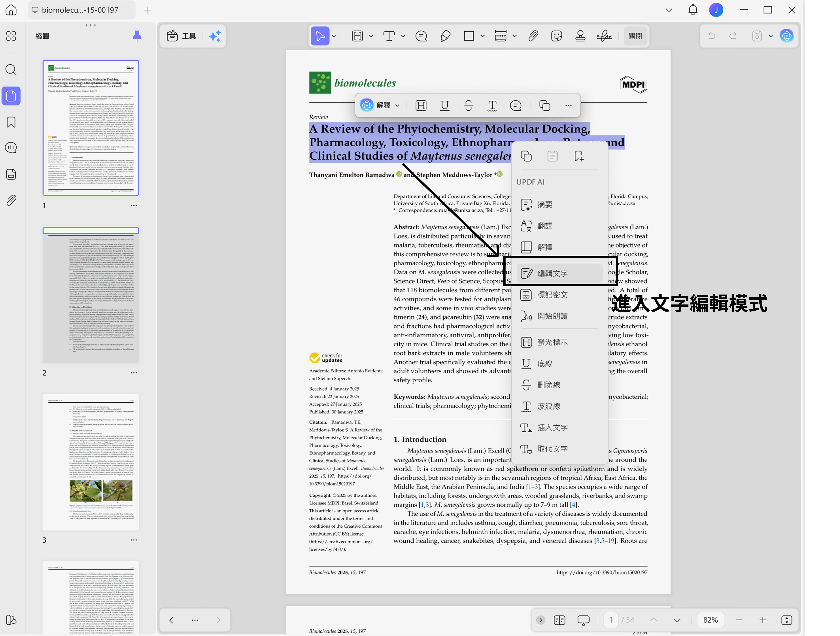Select the sticky note comment tool
Viewport: 840px width, 636px height.
pos(421,36)
